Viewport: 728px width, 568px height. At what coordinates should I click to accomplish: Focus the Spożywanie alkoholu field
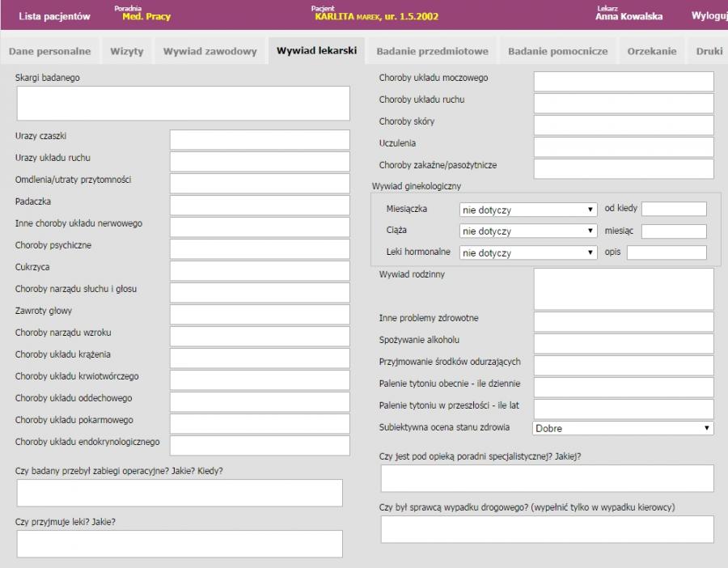(x=624, y=343)
